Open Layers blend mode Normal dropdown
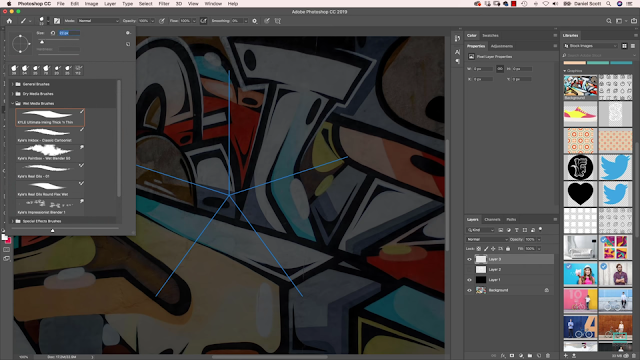This screenshot has height=360, width=640. [x=487, y=240]
